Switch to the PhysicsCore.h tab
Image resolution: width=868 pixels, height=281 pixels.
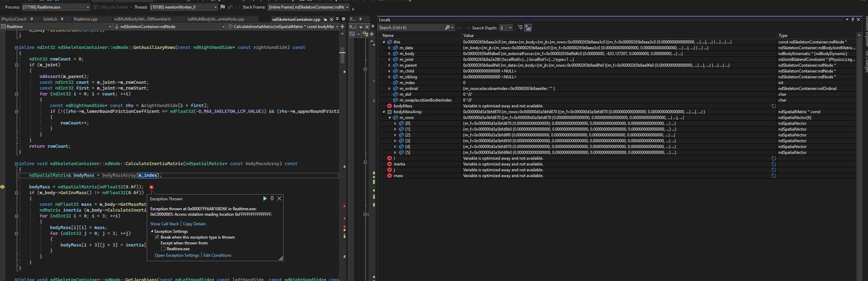[14, 19]
